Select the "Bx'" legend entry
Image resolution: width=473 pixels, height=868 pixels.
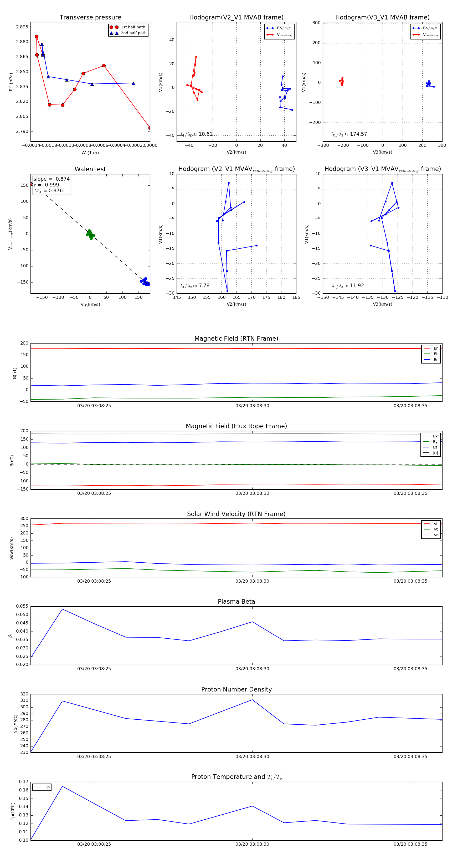point(431,436)
